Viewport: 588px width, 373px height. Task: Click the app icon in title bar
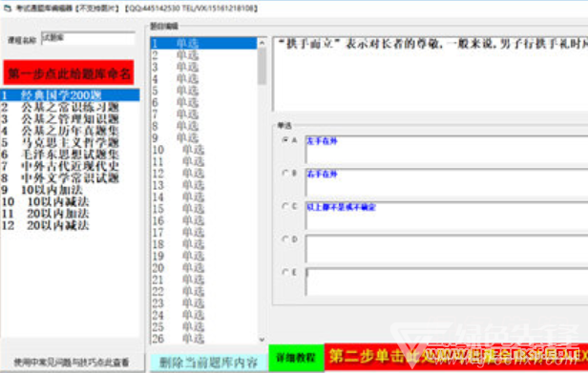(x=8, y=8)
